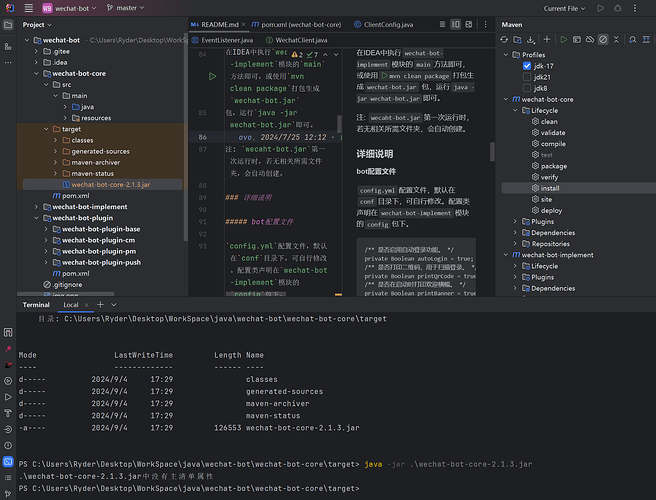
Task: Open master branch dropdown
Action: point(126,8)
